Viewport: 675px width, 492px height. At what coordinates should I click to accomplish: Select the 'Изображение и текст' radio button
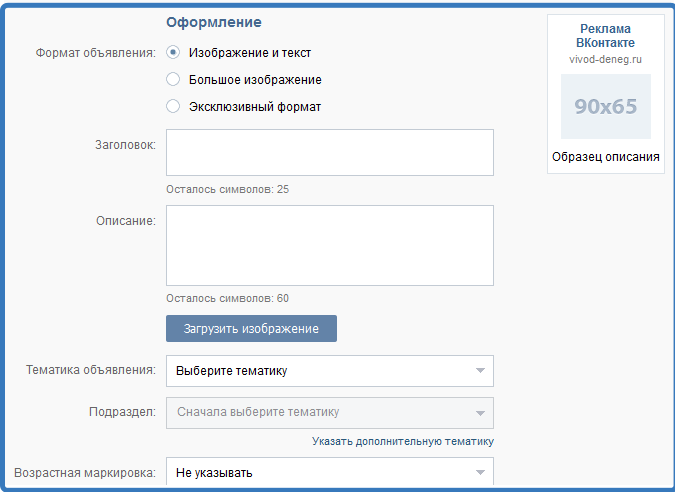(x=173, y=53)
